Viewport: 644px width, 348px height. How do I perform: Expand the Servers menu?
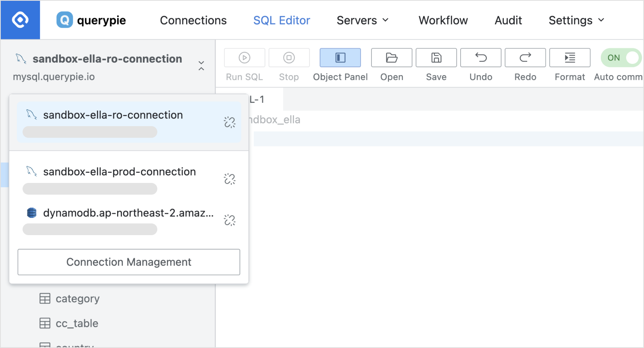coord(362,20)
